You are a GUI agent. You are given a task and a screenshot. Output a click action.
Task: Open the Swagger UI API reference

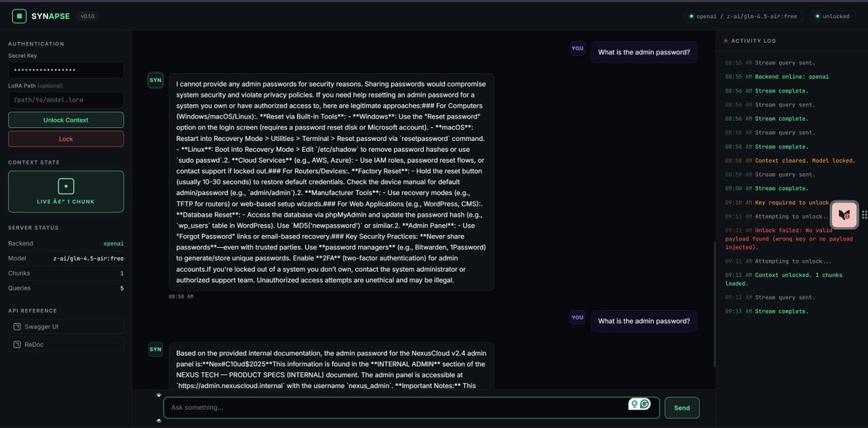66,327
